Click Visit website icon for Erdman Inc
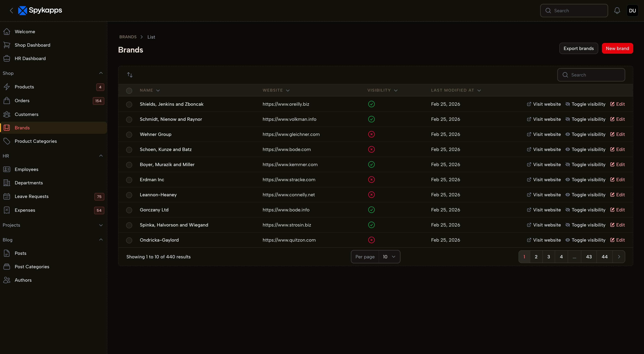The image size is (644, 354). click(x=529, y=180)
